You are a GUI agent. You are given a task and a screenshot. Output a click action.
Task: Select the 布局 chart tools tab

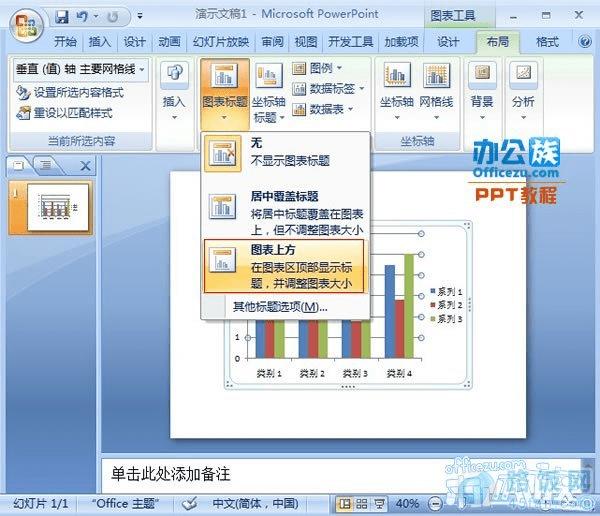(497, 41)
